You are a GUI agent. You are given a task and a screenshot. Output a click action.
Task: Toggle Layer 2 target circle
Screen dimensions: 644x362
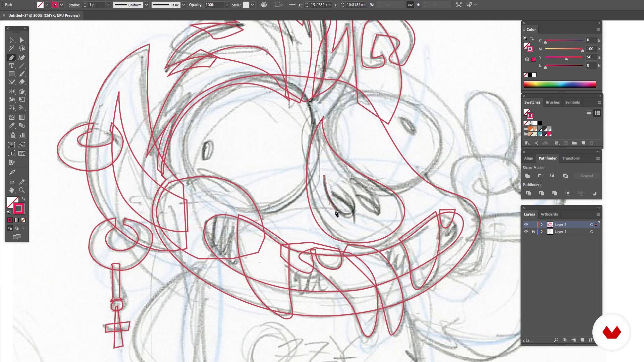pos(591,225)
